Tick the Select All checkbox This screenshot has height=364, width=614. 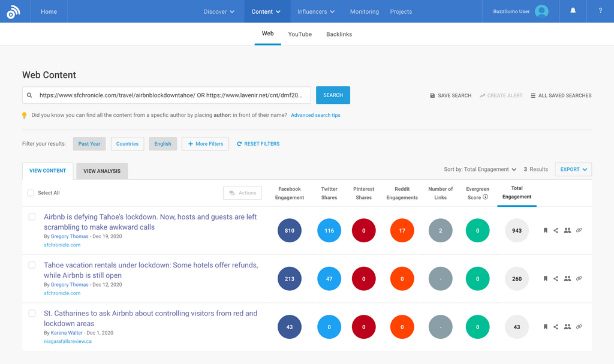click(x=31, y=193)
